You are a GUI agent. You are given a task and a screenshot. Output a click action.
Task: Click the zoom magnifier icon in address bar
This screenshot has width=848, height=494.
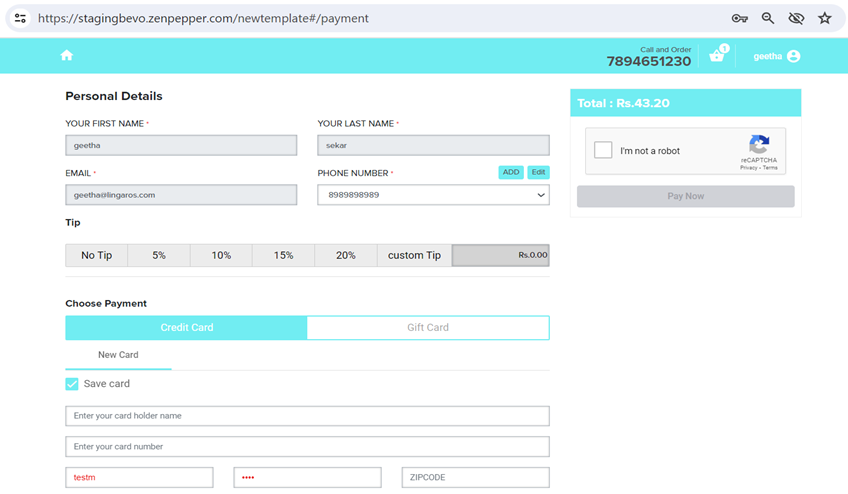tap(768, 18)
